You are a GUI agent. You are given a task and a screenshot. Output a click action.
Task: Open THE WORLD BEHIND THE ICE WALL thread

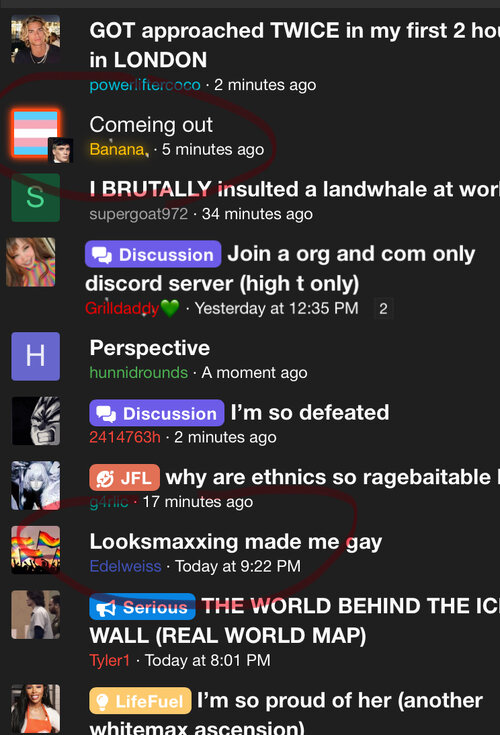coord(294,621)
